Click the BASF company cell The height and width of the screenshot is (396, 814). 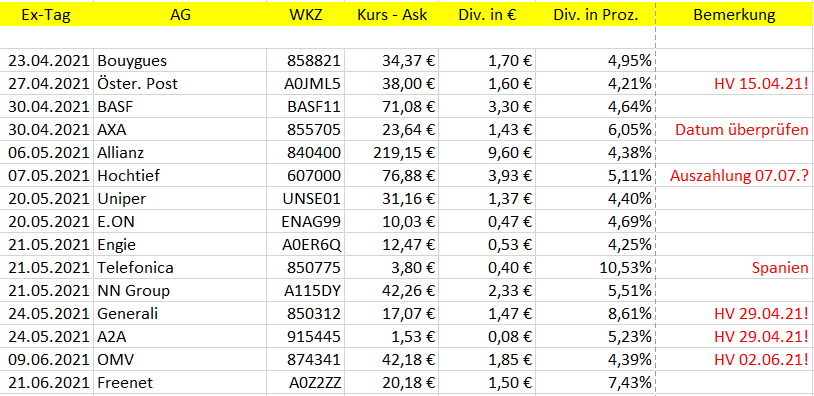point(180,106)
